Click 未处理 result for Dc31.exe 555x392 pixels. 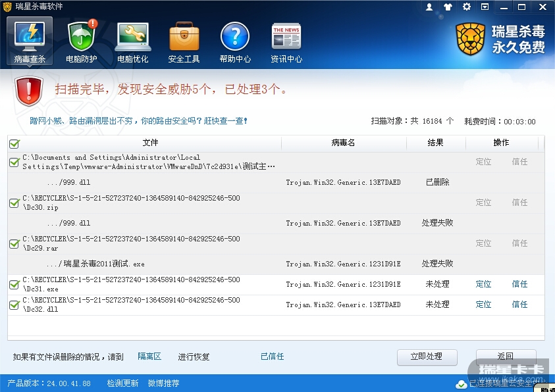(x=438, y=284)
